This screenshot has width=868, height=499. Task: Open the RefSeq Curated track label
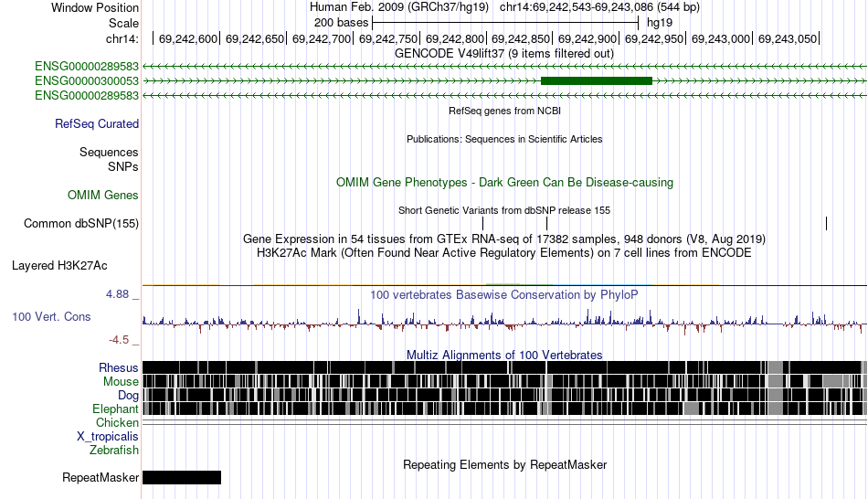(97, 123)
